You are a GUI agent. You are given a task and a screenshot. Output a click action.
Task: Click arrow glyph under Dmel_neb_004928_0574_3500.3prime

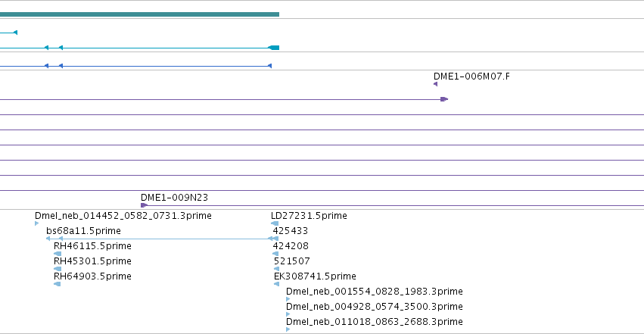pyautogui.click(x=288, y=315)
